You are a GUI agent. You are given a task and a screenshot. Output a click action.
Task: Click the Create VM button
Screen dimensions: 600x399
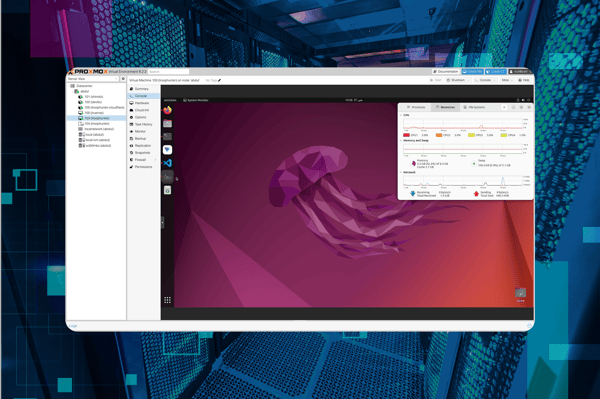(x=473, y=72)
